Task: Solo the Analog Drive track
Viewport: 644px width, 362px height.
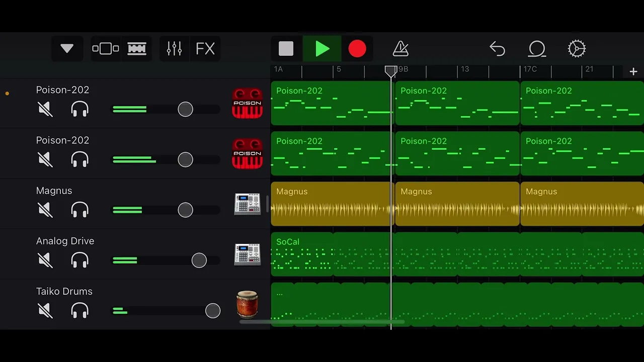Action: click(x=80, y=260)
